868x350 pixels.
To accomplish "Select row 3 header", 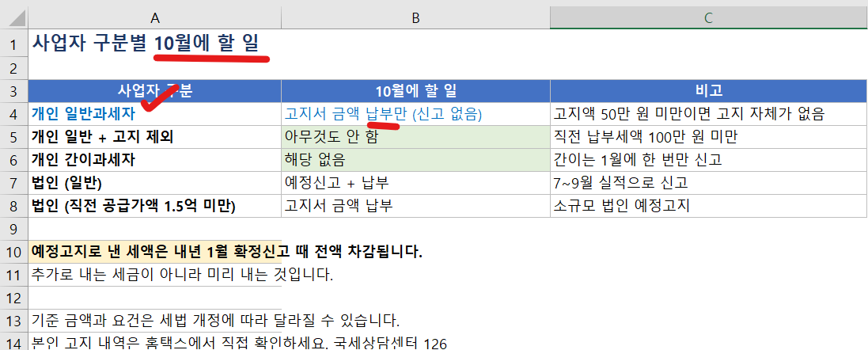I will pos(13,91).
